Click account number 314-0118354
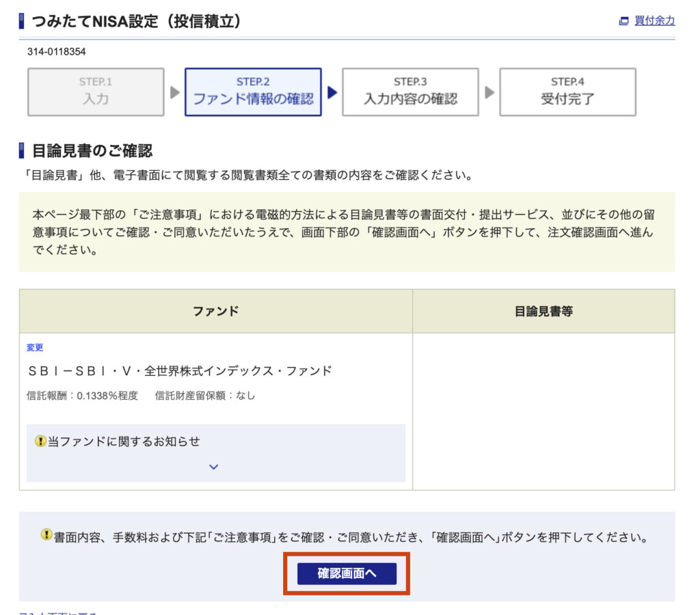This screenshot has height=615, width=700. pyautogui.click(x=57, y=52)
